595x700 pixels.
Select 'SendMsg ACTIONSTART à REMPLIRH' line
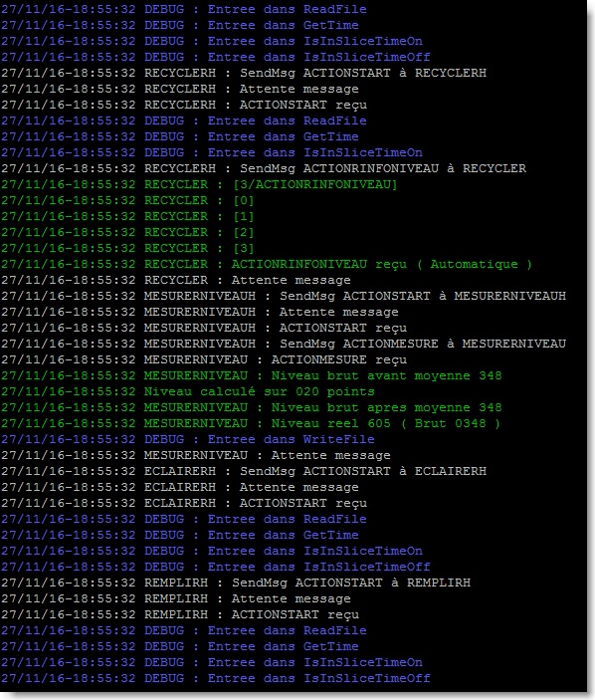click(x=236, y=583)
